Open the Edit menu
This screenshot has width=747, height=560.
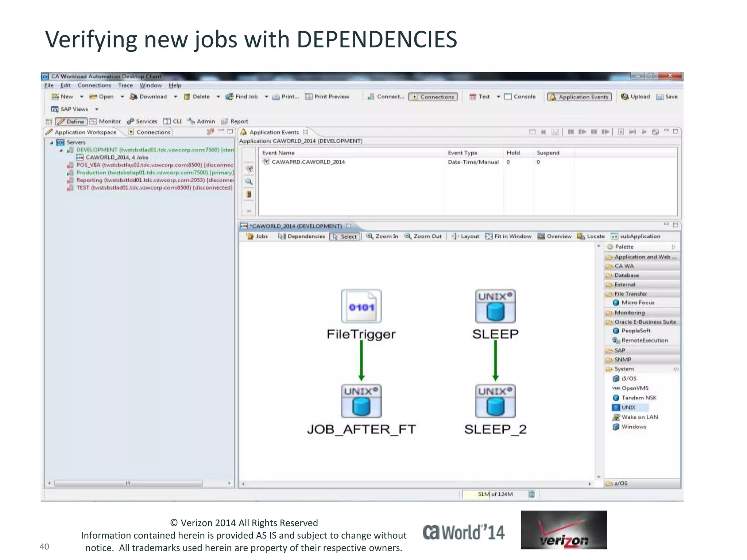pos(65,85)
